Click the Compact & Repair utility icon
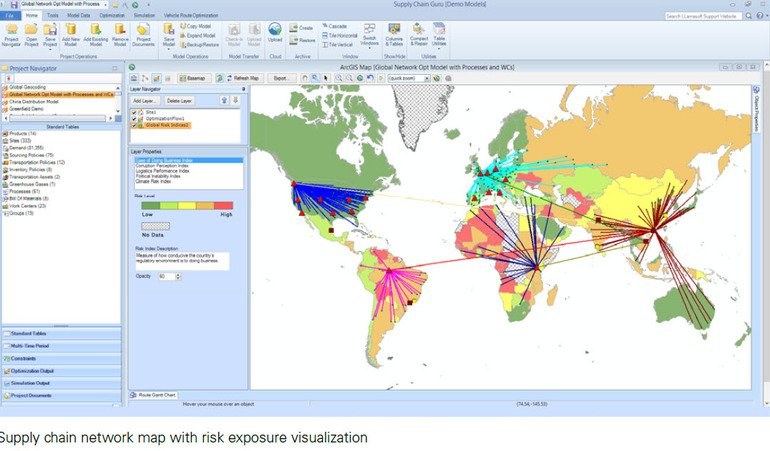The height and width of the screenshot is (451, 770). click(x=419, y=34)
